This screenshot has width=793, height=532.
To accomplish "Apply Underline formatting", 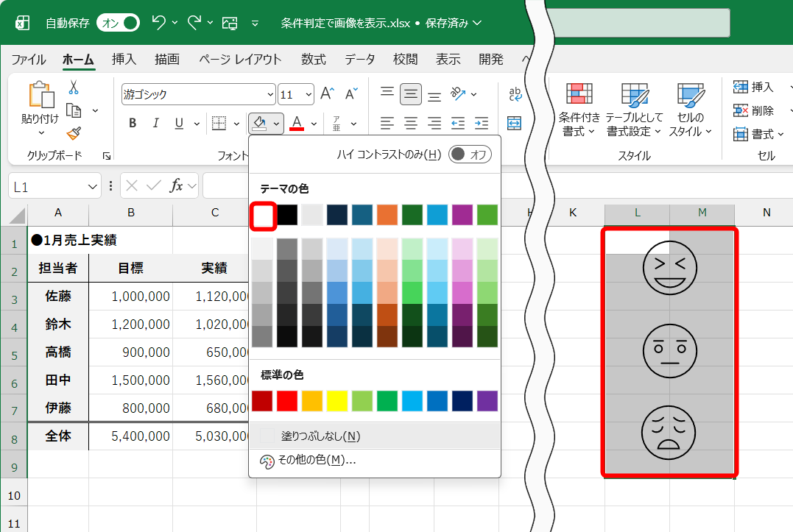I will coord(179,124).
